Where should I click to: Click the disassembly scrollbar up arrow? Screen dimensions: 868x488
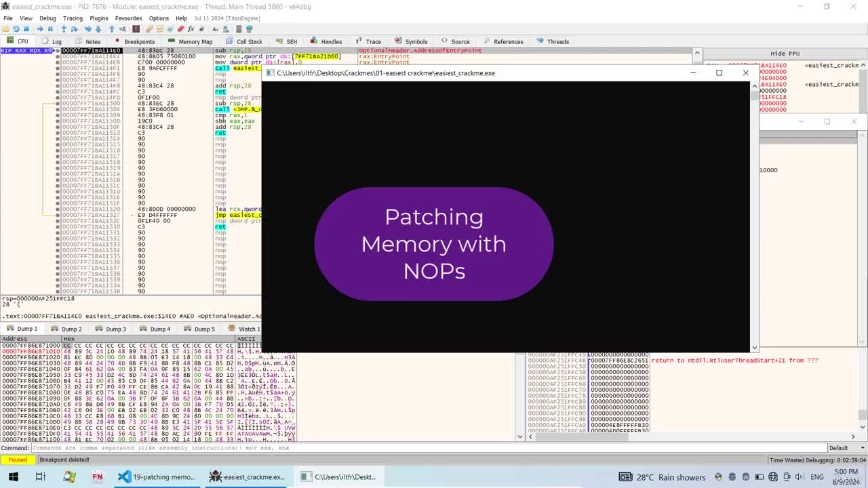point(696,52)
